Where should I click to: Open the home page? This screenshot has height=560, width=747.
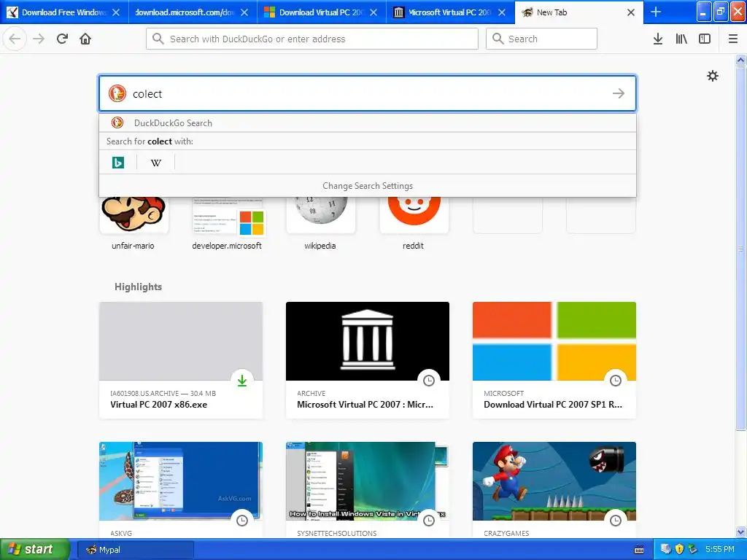point(85,39)
